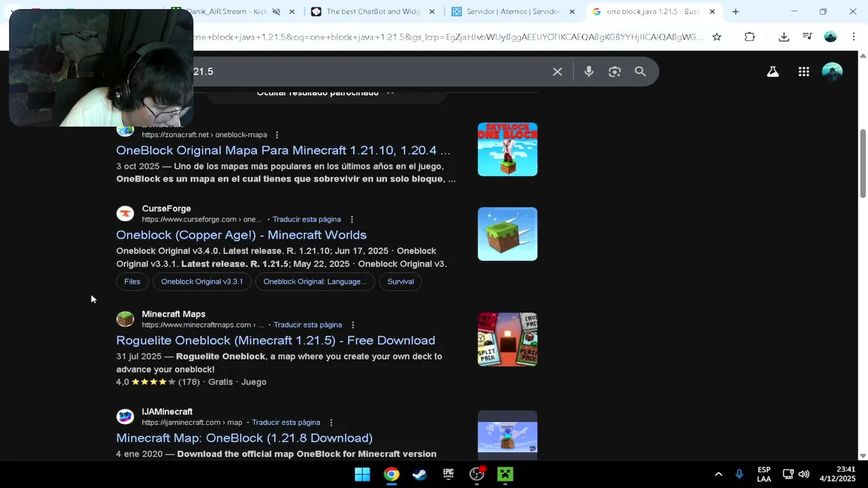Show hidden tray icons chevron
Image resolution: width=868 pixels, height=488 pixels.
coord(719,474)
